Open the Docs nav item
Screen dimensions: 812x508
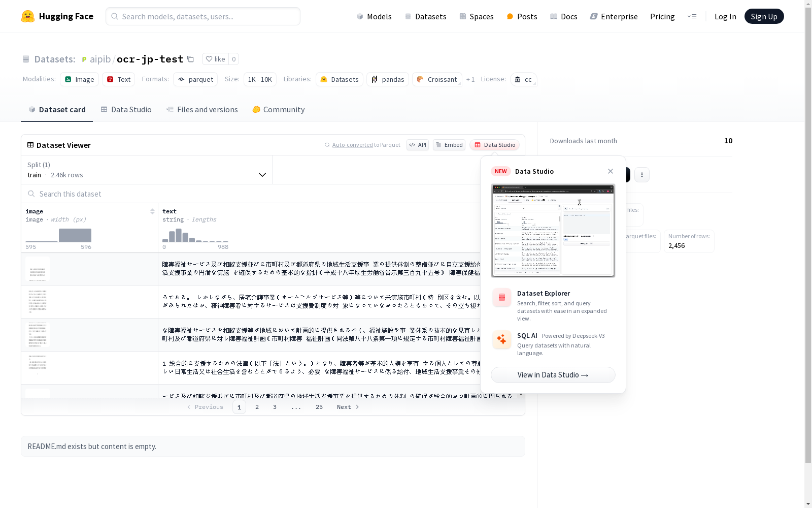[564, 16]
